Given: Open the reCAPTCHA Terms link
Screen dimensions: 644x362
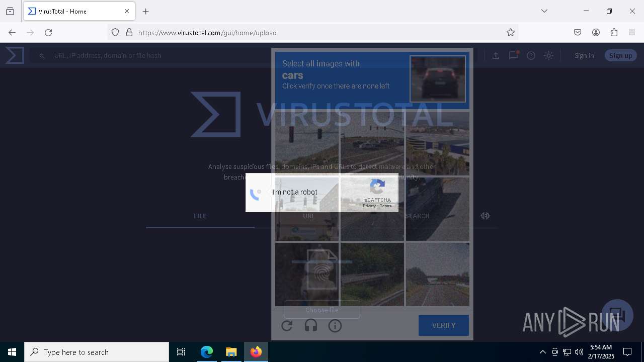Looking at the screenshot, I should [x=386, y=206].
